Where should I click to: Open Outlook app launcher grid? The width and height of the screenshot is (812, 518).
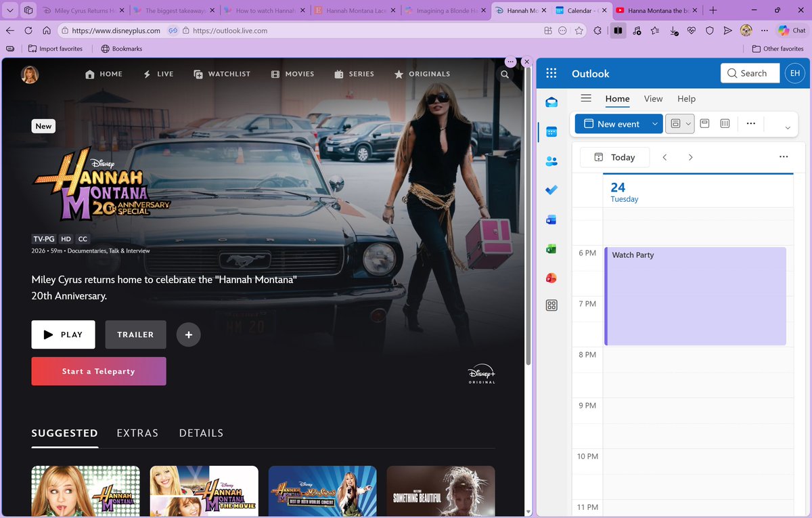tap(551, 73)
